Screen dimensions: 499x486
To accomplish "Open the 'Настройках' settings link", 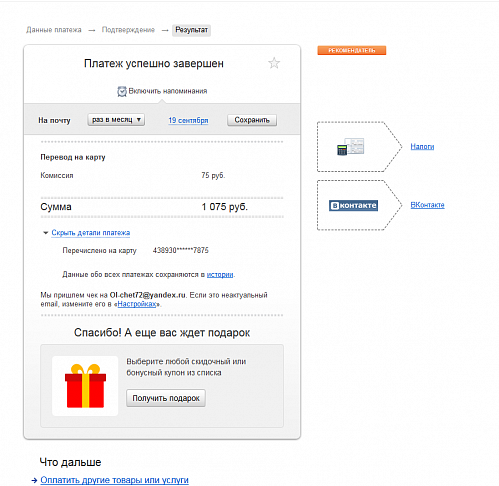I will point(137,304).
